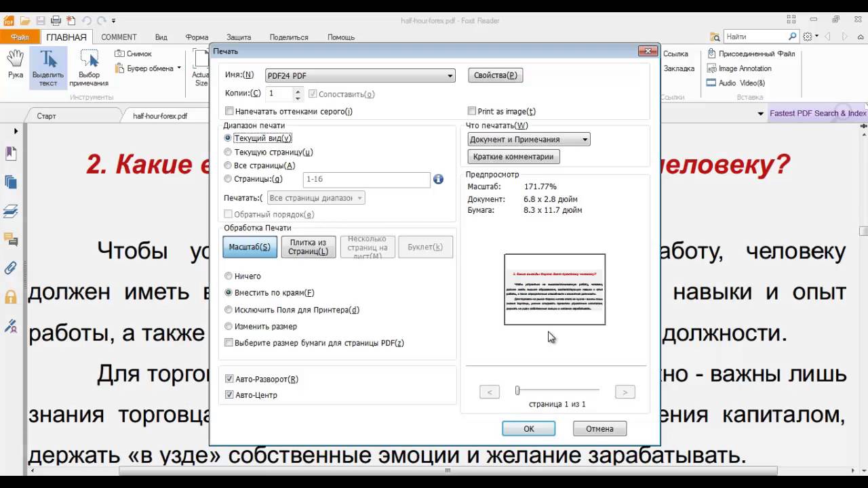Disable Авто-Центр checkbox
Screen dimensions: 868x488
(x=229, y=395)
